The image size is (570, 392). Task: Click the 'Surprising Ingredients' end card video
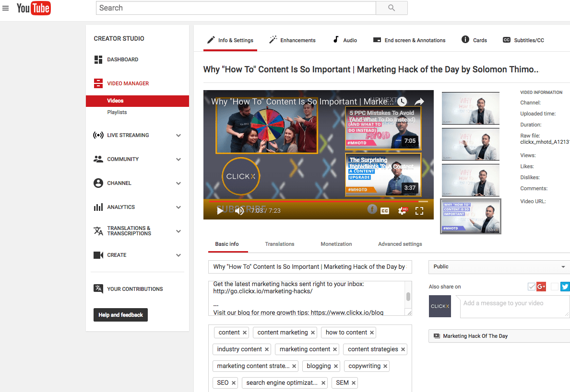[383, 175]
